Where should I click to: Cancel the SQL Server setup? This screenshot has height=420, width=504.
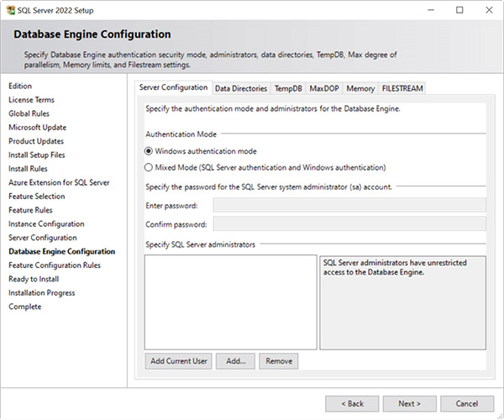tap(467, 403)
